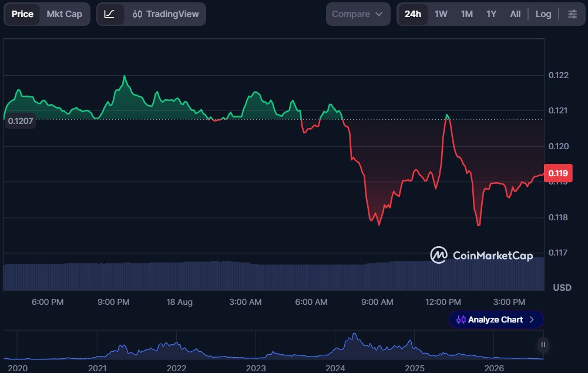Click 2022 on the history navigator
This screenshot has width=588, height=373.
176,368
